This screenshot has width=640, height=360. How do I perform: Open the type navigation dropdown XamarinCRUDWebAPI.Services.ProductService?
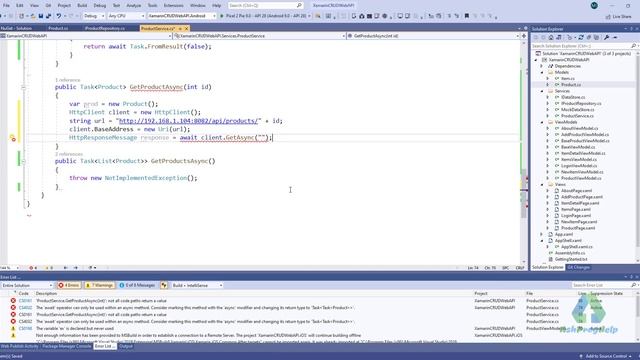click(259, 36)
